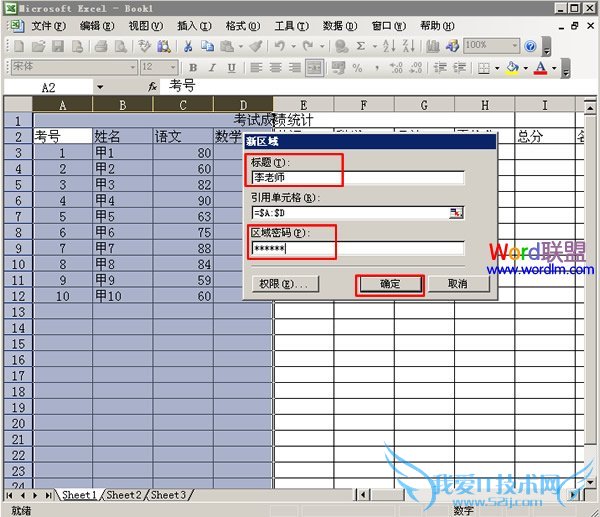600x517 pixels.
Task: Toggle Underline formatting
Action: pyautogui.click(x=232, y=68)
